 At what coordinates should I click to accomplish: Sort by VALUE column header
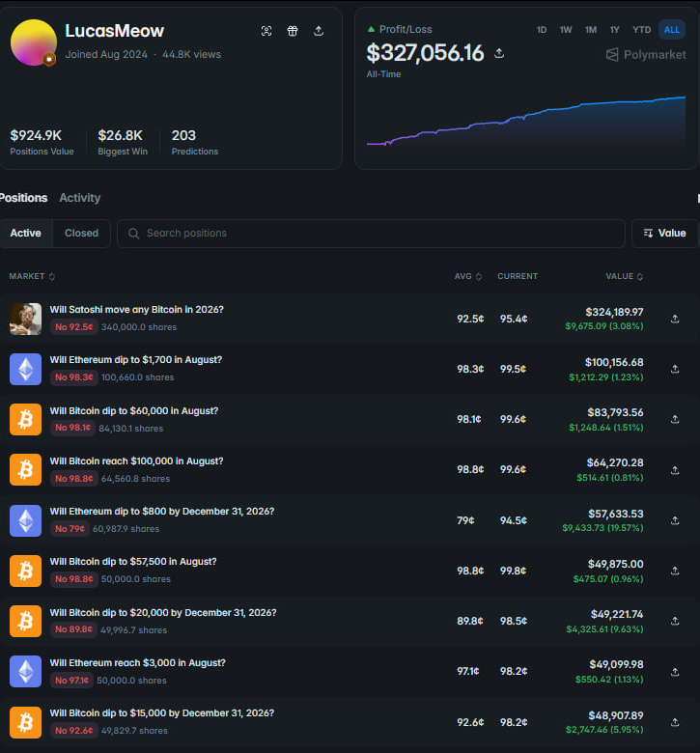[x=624, y=277]
